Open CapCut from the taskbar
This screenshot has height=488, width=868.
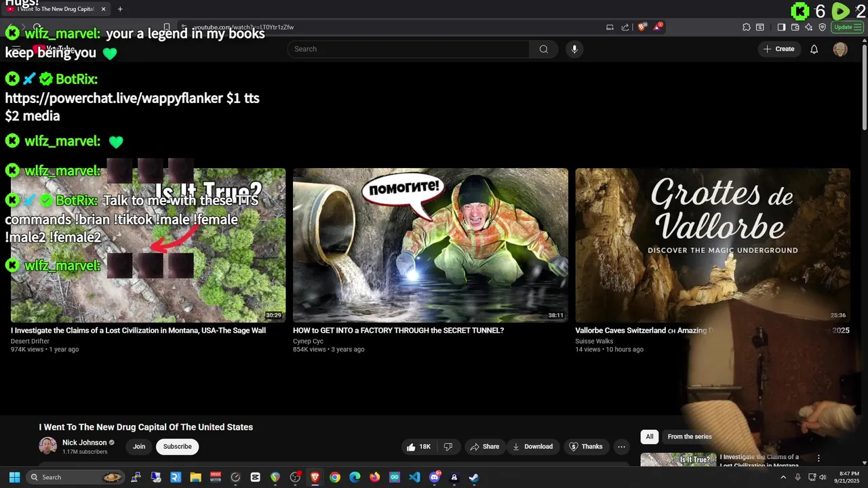[255, 477]
